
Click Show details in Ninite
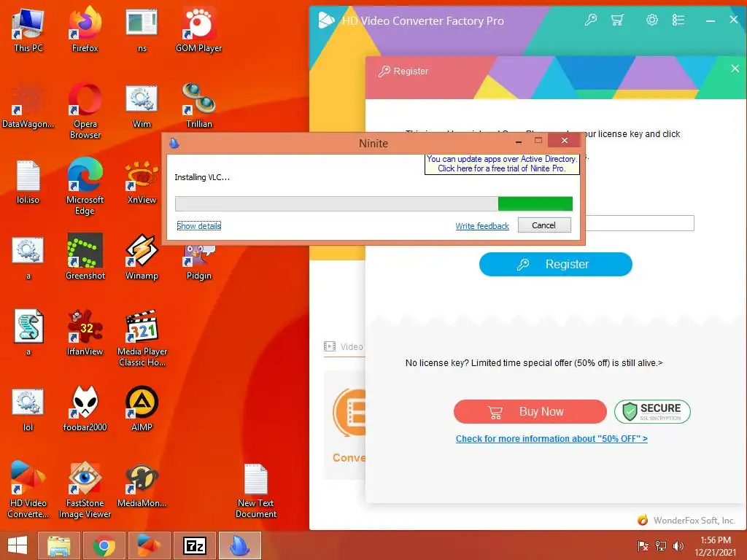pos(198,226)
